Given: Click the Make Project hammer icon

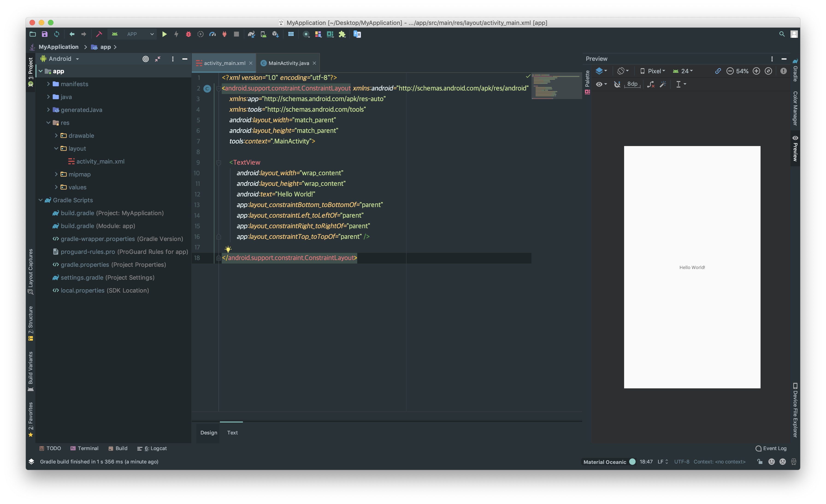Looking at the screenshot, I should coord(99,34).
